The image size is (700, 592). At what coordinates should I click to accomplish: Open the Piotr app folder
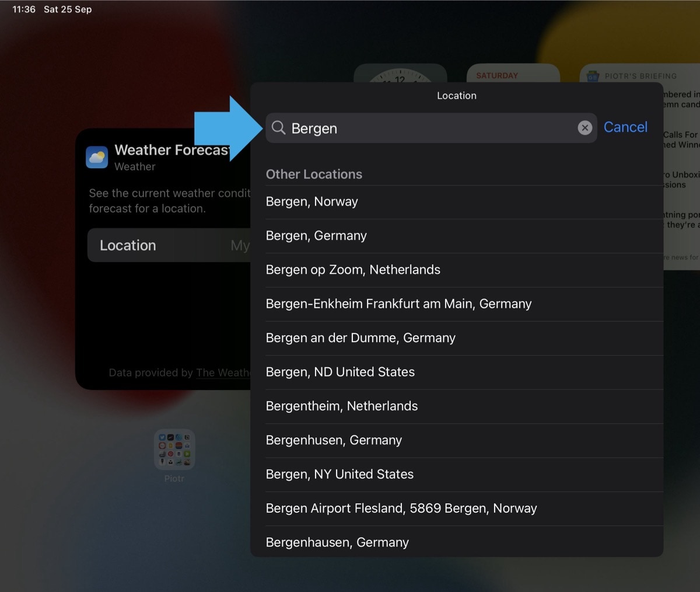(x=174, y=450)
